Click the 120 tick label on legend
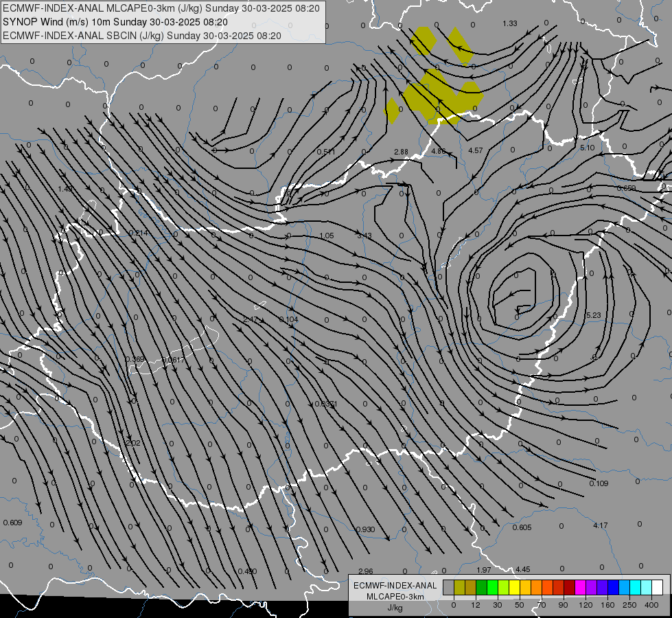 coord(586,605)
